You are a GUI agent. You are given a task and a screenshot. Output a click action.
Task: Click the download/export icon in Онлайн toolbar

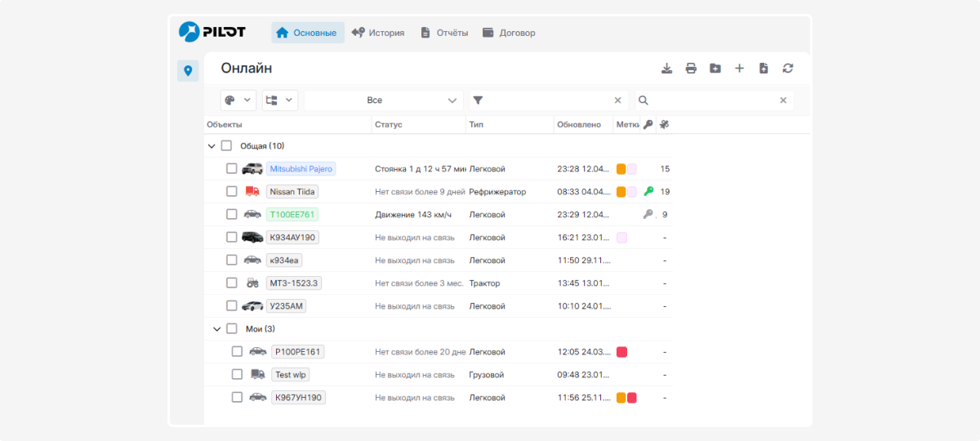(666, 69)
